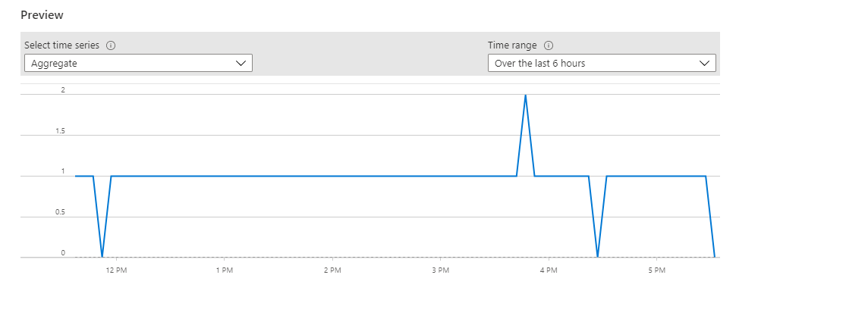Click the 5 PM x-axis label
Screen dimensions: 868x322
pyautogui.click(x=657, y=270)
